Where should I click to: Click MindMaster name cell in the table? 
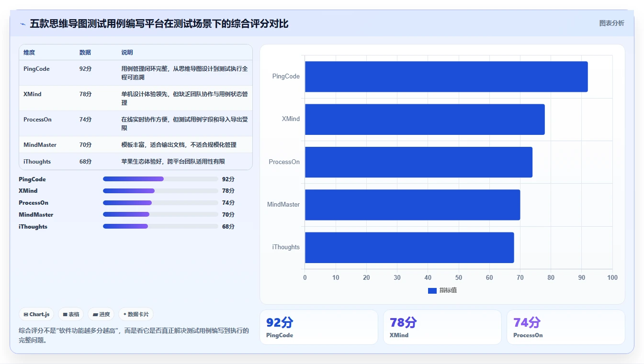point(40,145)
